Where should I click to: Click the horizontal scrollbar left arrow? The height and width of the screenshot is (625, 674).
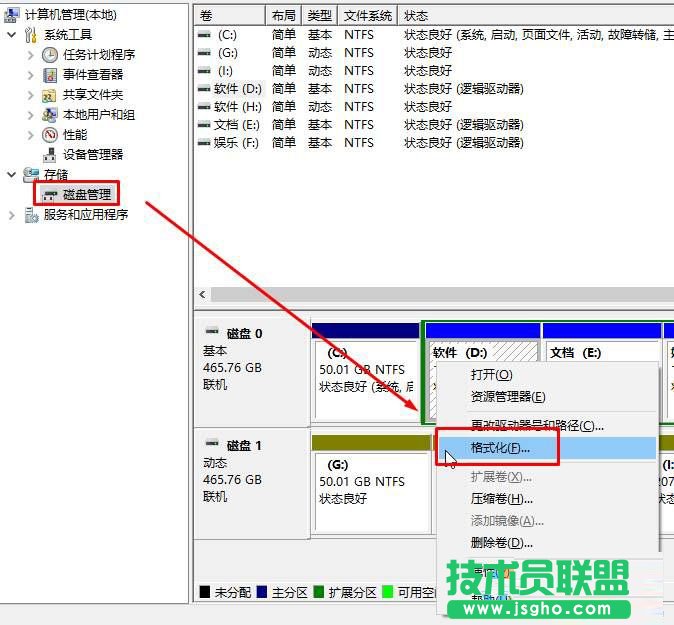pyautogui.click(x=202, y=295)
